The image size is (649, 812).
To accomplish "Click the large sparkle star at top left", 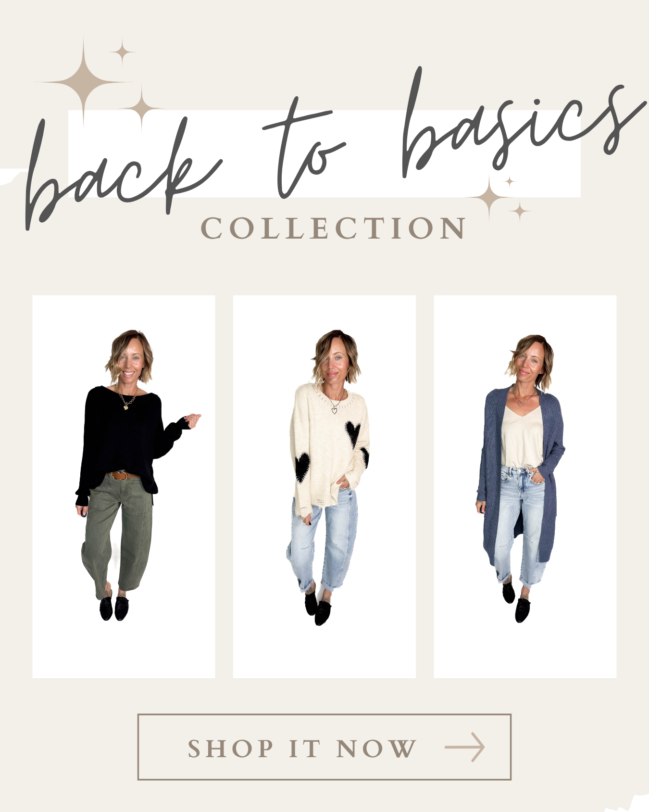I will [84, 83].
